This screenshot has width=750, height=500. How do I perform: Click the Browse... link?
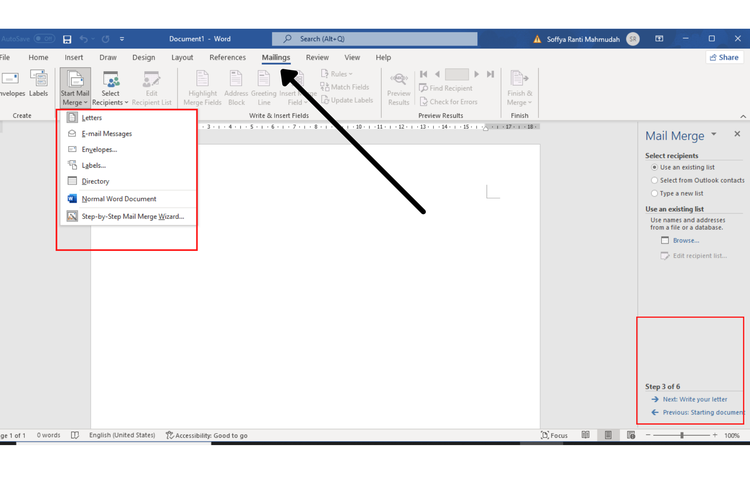coord(686,240)
